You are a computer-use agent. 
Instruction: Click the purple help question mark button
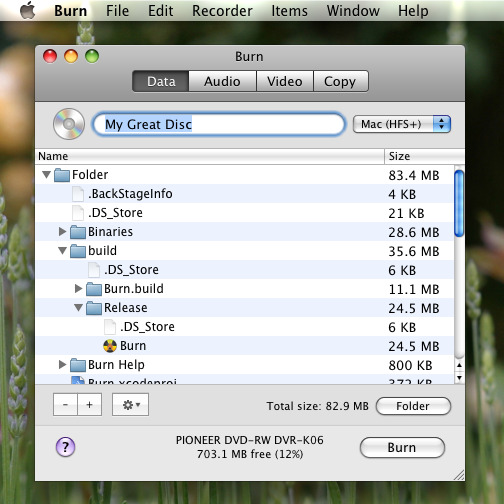point(65,447)
